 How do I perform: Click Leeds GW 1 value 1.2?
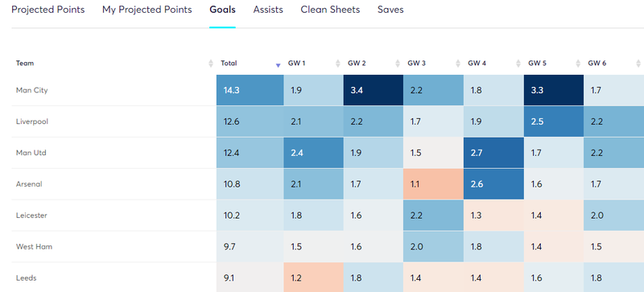point(313,278)
